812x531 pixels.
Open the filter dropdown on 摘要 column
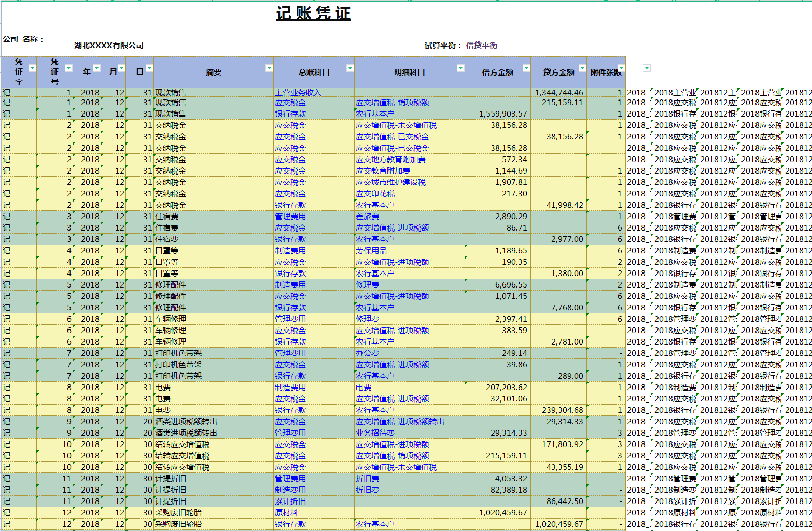click(x=269, y=68)
